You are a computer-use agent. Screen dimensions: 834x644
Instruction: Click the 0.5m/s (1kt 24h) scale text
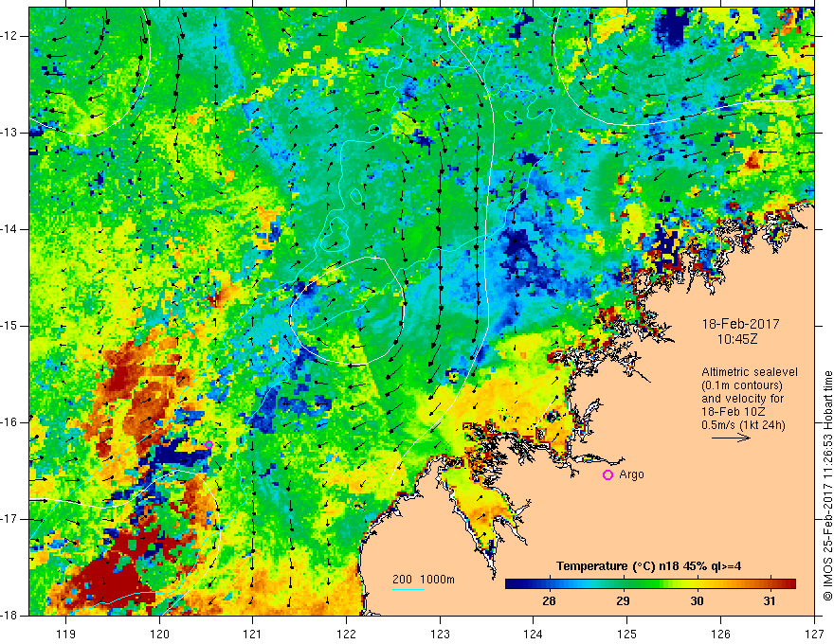pyautogui.click(x=743, y=425)
